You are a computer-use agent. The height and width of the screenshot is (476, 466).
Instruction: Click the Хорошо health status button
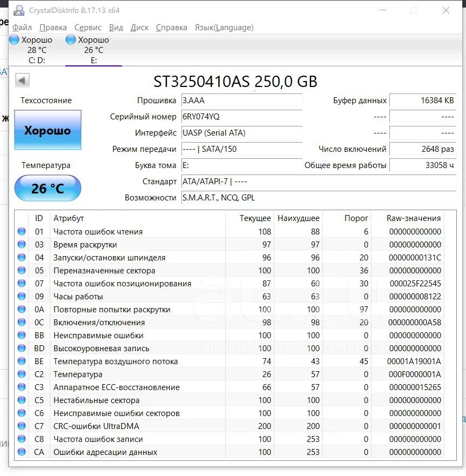[x=48, y=130]
